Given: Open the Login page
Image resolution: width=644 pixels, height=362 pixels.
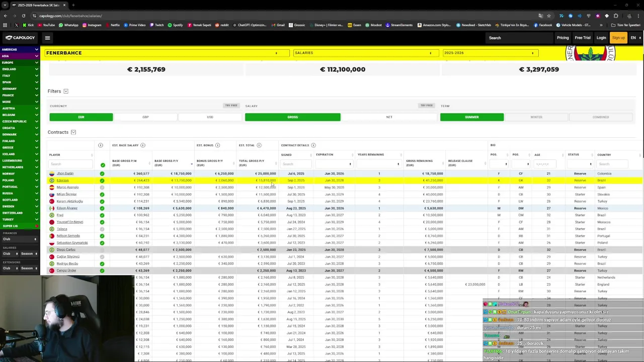Looking at the screenshot, I should (x=601, y=38).
